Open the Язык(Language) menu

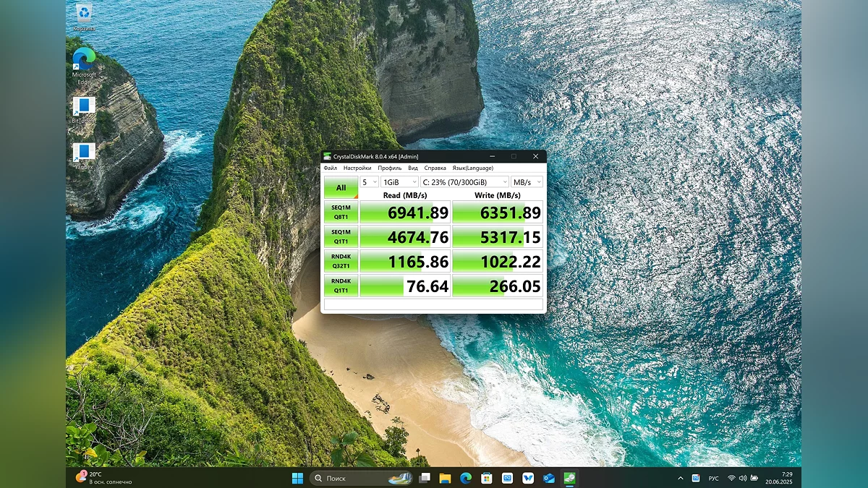click(x=472, y=168)
